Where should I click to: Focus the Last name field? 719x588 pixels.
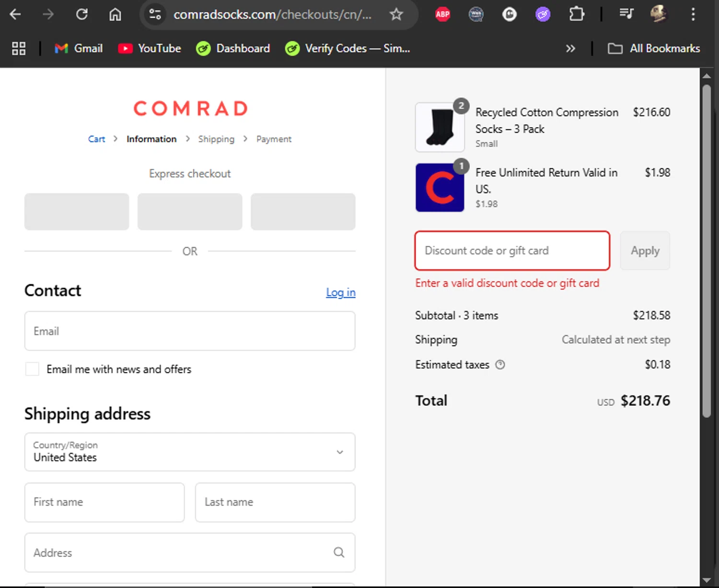[x=275, y=502]
